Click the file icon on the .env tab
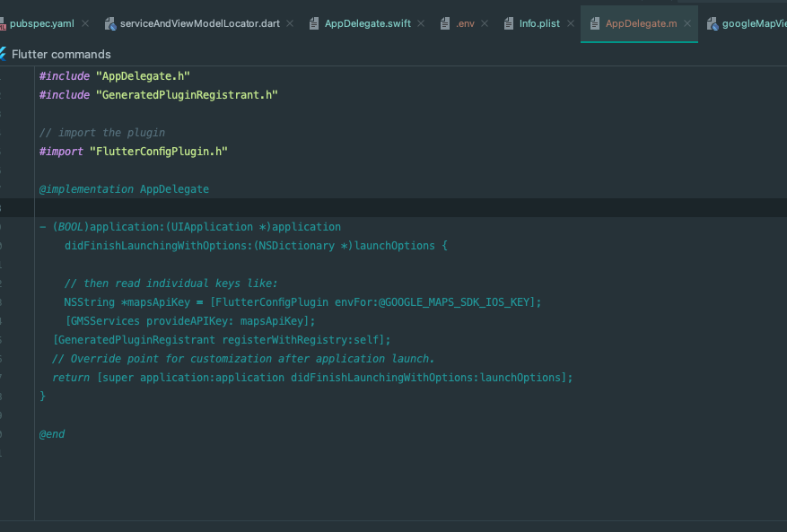Image resolution: width=787 pixels, height=532 pixels. tap(445, 23)
